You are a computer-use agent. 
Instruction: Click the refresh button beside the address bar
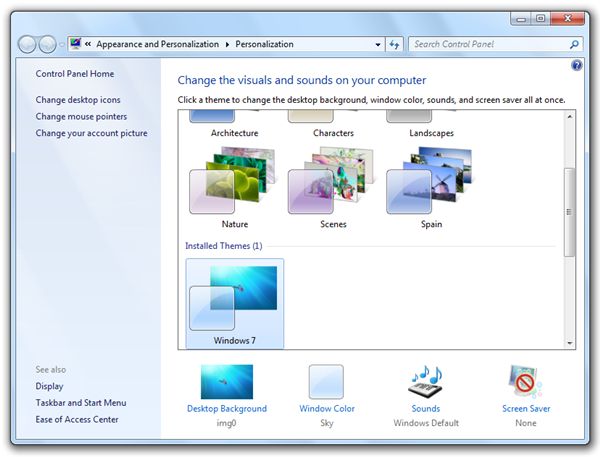(x=394, y=45)
